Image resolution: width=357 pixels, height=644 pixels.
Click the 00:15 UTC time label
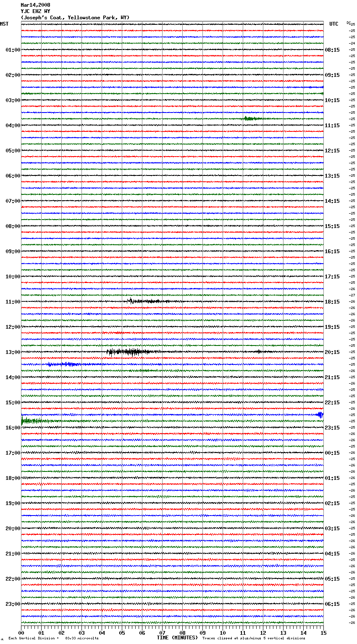pos(332,453)
